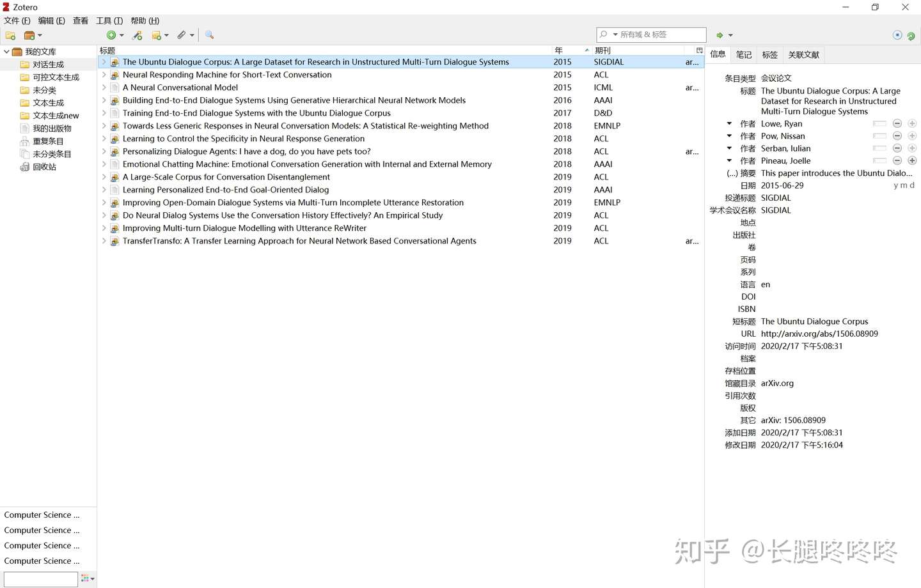This screenshot has width=921, height=588.
Task: Open the column picker icon in header
Action: coord(699,50)
